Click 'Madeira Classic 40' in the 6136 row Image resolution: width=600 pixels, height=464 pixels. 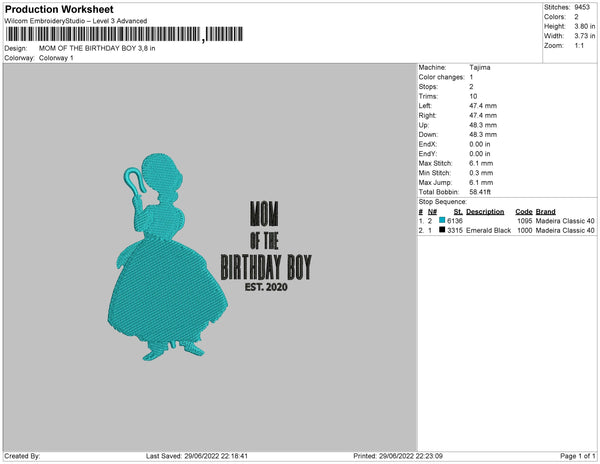click(x=565, y=221)
